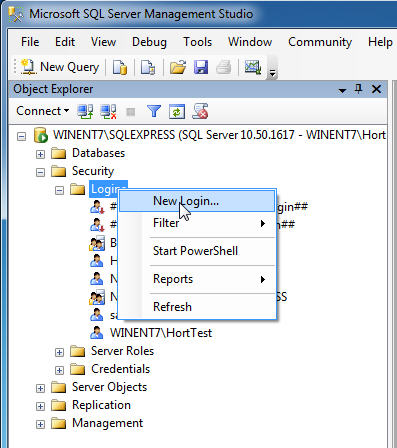This screenshot has width=397, height=448.
Task: Click the Print icon in toolbar
Action: pyautogui.click(x=224, y=67)
